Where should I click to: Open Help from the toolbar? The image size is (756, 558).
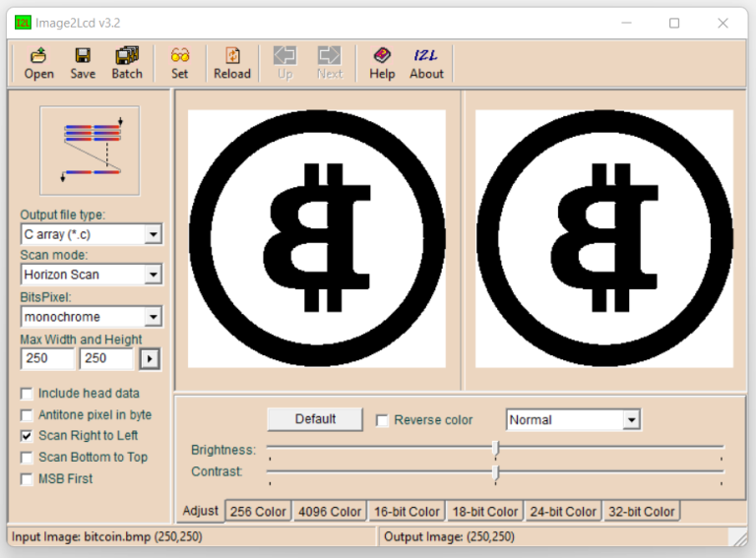pyautogui.click(x=382, y=63)
